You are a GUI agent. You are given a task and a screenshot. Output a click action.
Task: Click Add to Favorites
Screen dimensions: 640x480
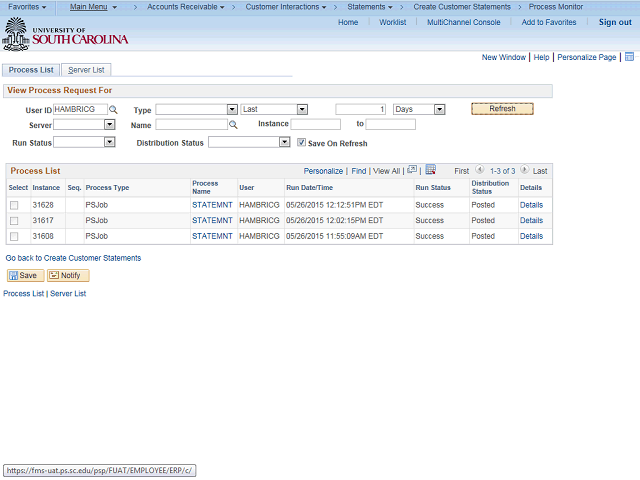(549, 22)
